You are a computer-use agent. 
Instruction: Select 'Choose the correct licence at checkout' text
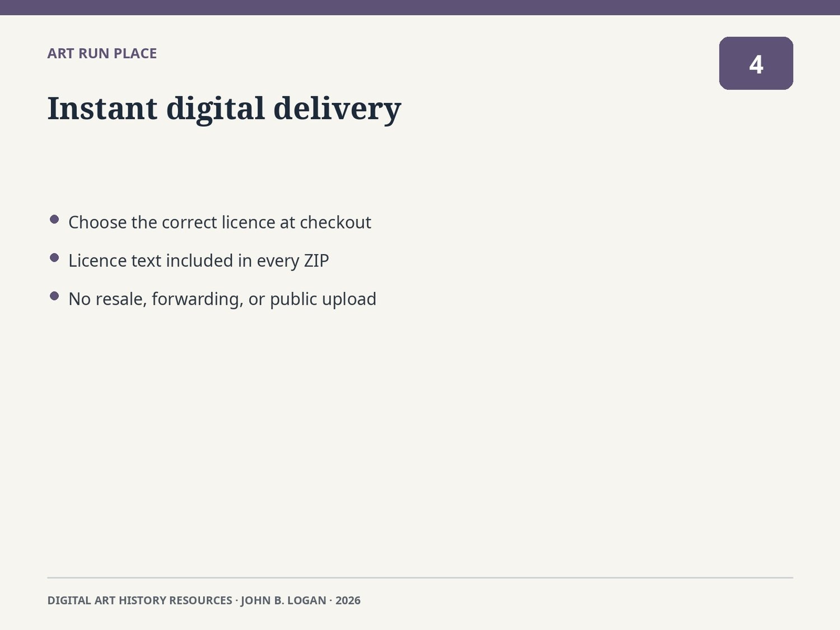[220, 222]
